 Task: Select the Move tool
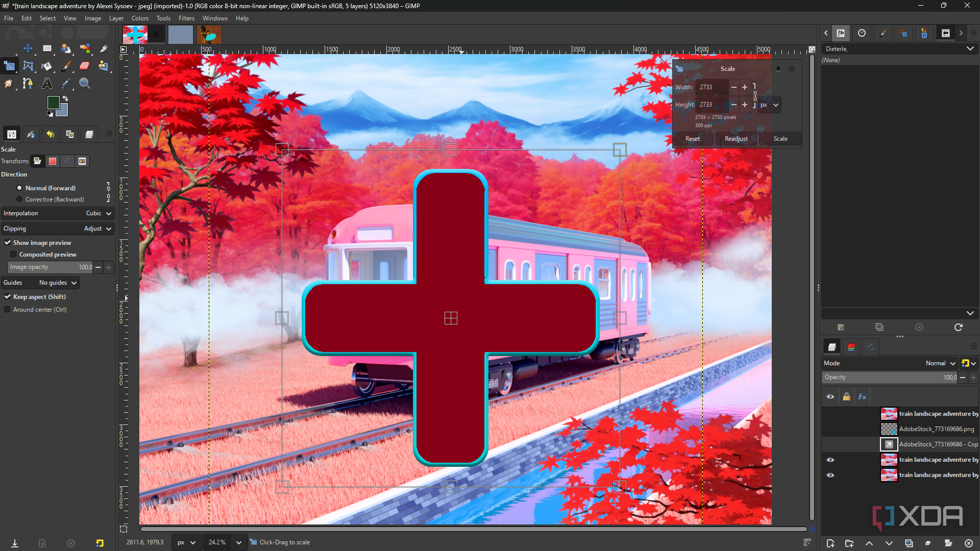point(28,48)
